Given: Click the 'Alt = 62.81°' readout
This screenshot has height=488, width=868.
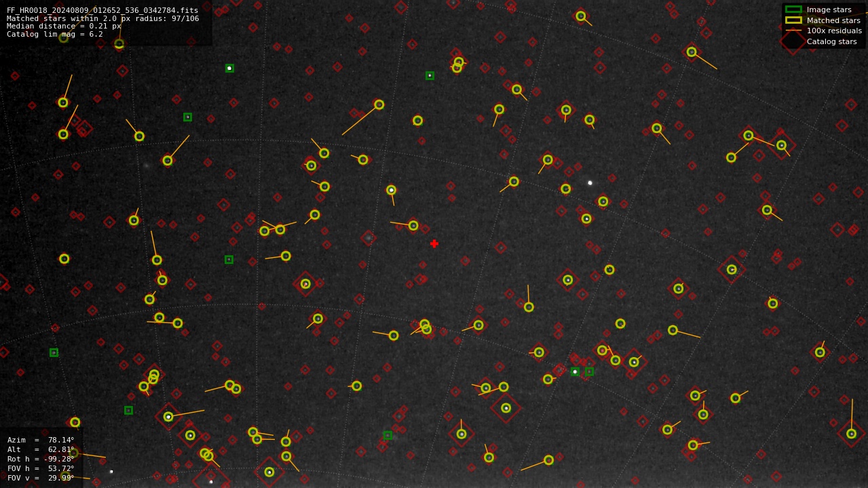Looking at the screenshot, I should pos(41,449).
